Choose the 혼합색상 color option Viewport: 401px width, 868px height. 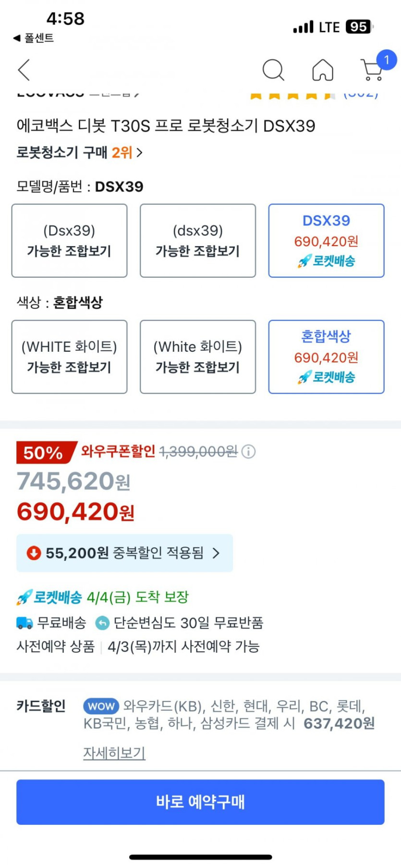[x=326, y=357]
